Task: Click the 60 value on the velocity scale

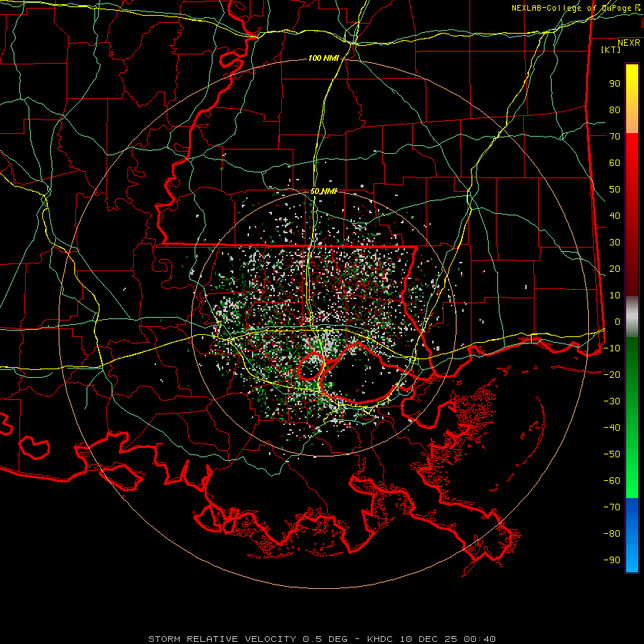Action: [x=615, y=163]
